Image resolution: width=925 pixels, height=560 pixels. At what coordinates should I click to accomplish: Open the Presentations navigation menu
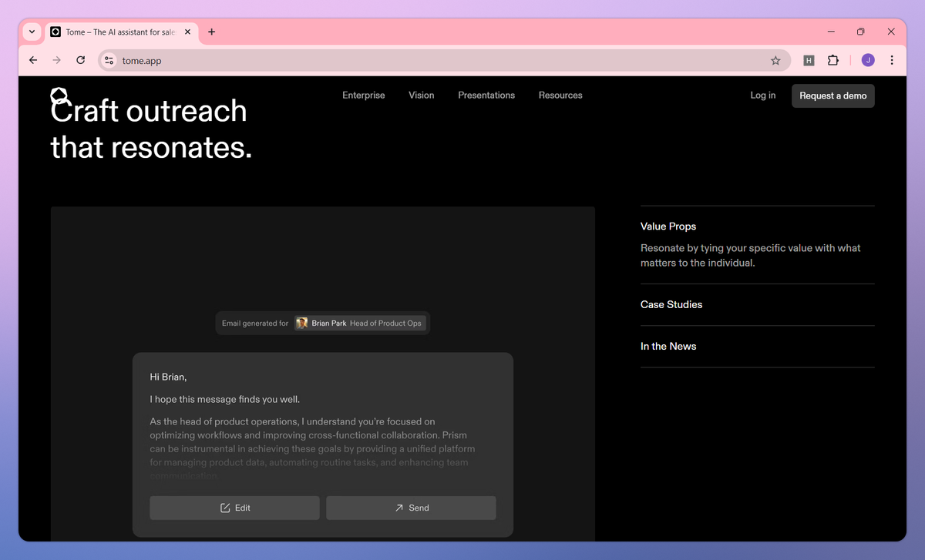coord(486,95)
